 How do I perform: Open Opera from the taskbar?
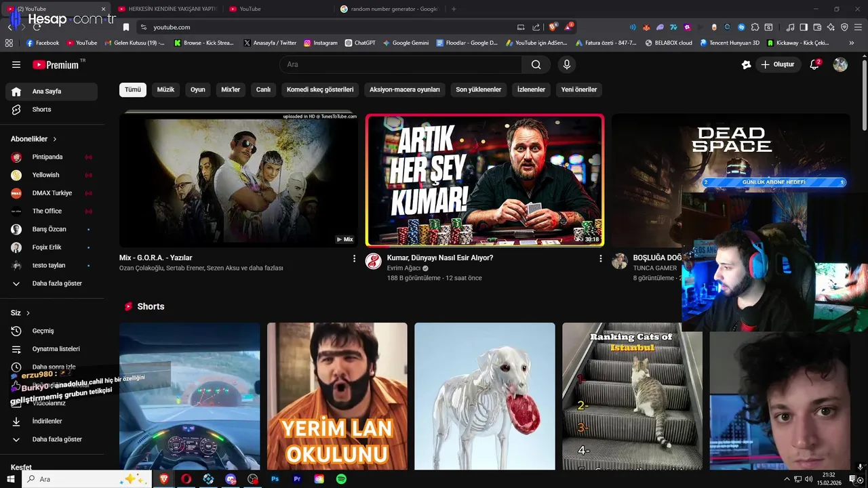(186, 479)
